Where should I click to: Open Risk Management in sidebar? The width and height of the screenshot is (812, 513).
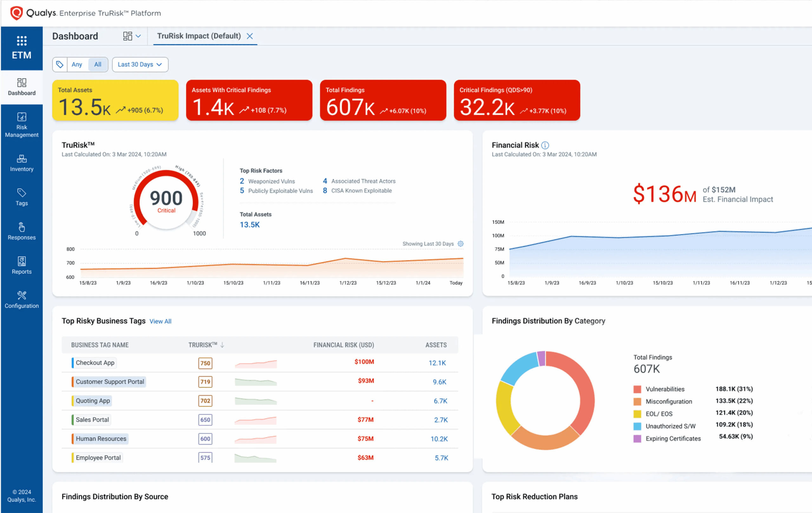tap(22, 125)
